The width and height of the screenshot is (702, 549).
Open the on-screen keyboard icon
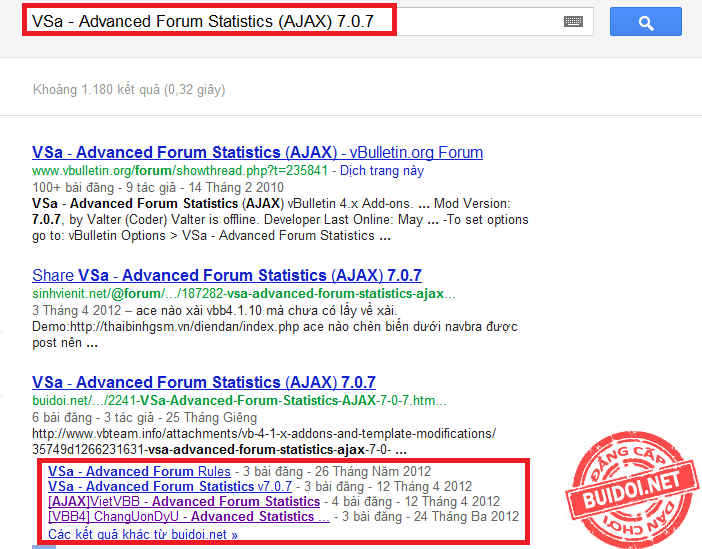pos(573,21)
